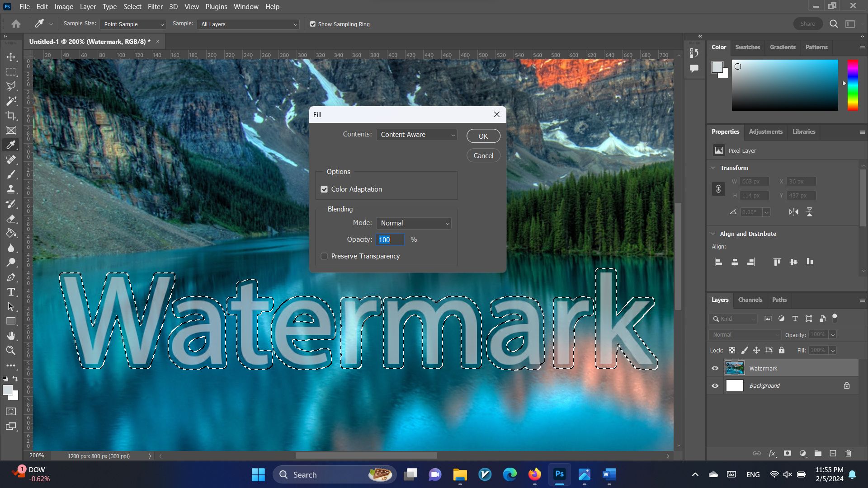Image resolution: width=868 pixels, height=488 pixels.
Task: Switch to the Channels tab
Action: [x=750, y=300]
